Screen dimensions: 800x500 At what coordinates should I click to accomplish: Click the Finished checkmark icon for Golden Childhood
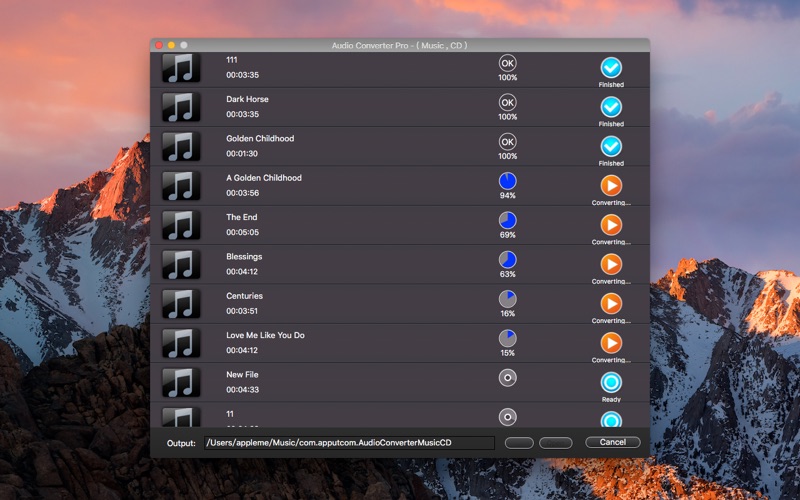[611, 146]
